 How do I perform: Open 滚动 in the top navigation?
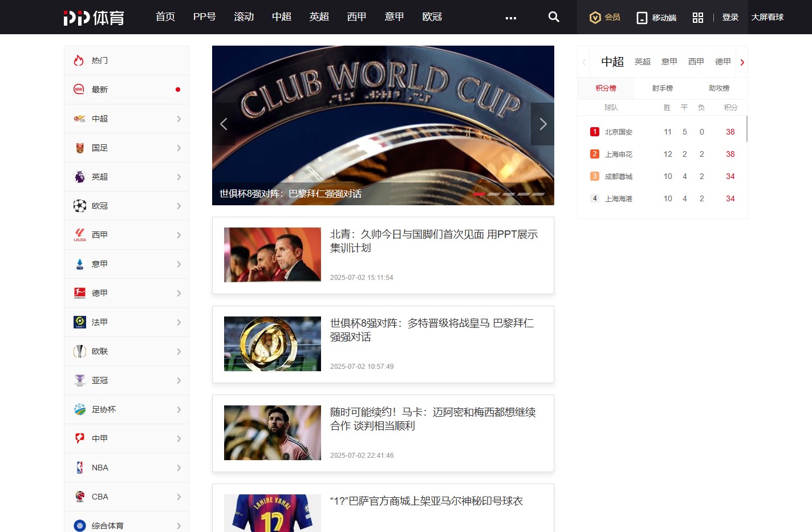244,17
